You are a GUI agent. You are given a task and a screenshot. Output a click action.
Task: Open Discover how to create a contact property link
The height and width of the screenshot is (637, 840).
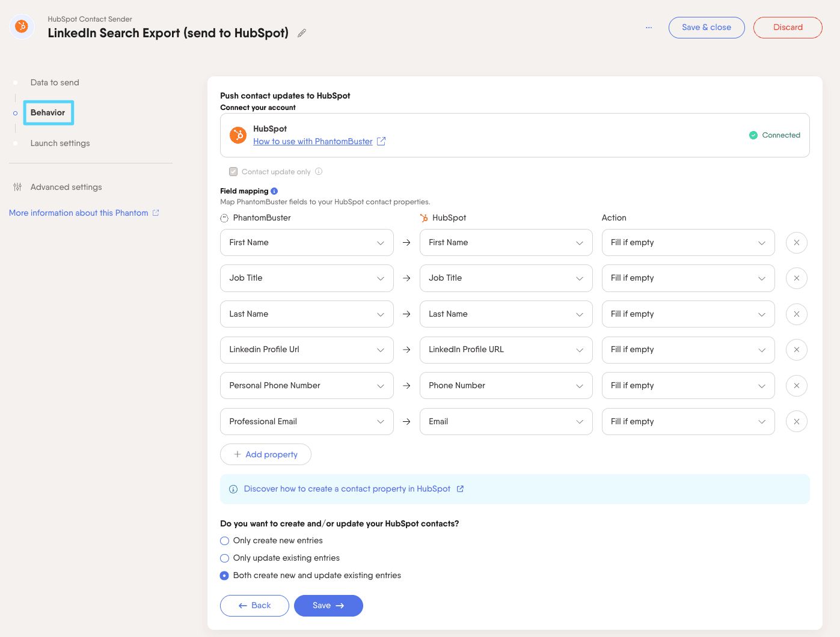pos(347,489)
